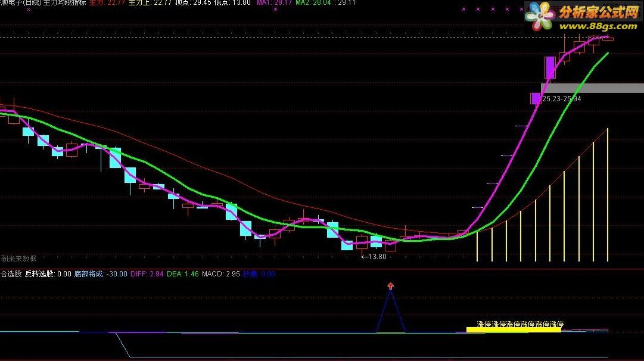
Task: Click the 反转选股: 0.00 value
Action: pos(48,274)
